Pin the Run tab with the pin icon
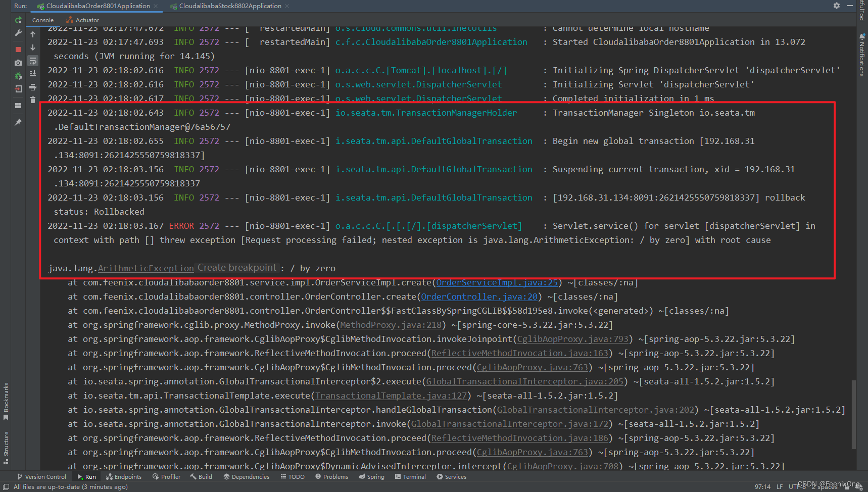This screenshot has height=492, width=868. (18, 122)
